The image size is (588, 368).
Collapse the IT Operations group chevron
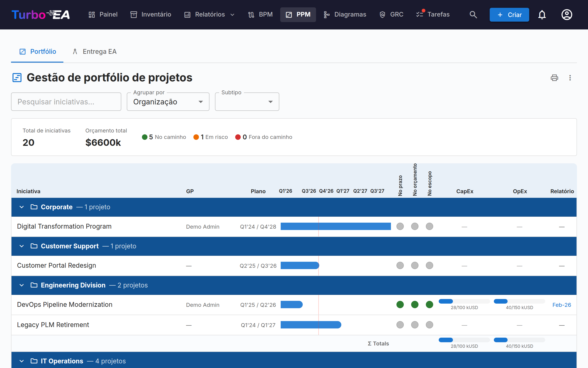[22, 361]
